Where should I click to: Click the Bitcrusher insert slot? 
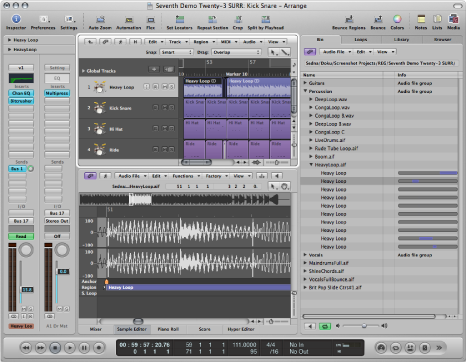(21, 101)
